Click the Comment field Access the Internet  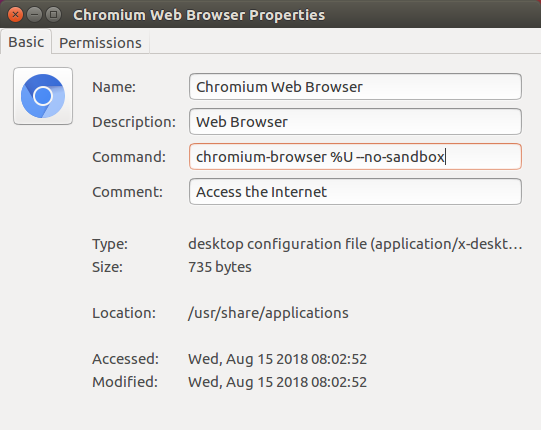click(x=355, y=192)
